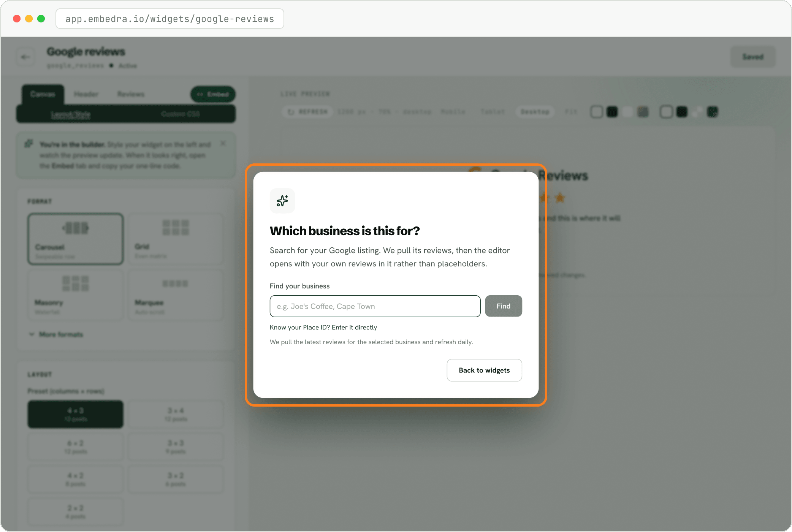
Task: Focus the Find your business input
Action: tap(375, 306)
